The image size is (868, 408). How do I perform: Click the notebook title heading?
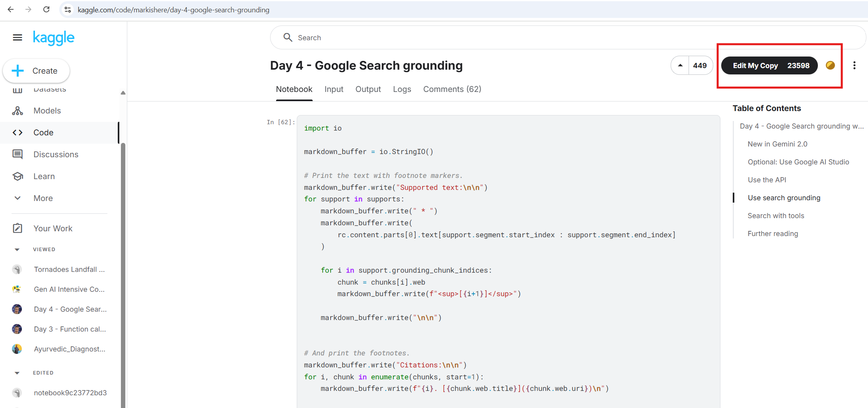point(366,66)
